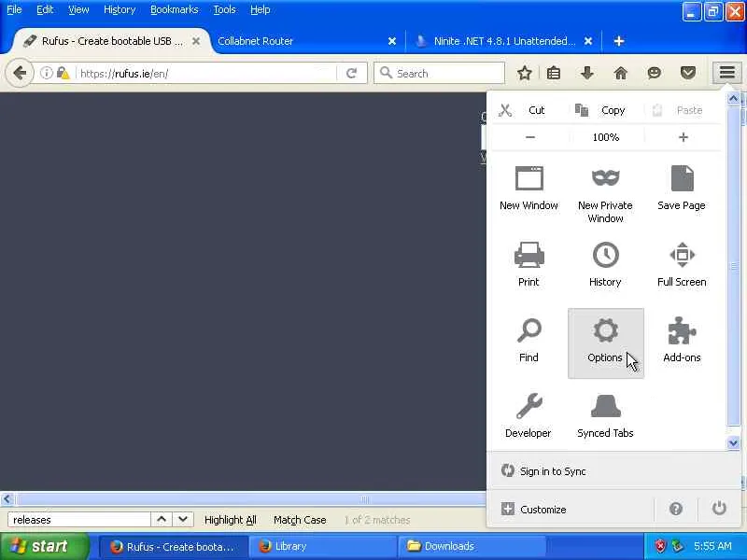Viewport: 747px width, 560px height.
Task: Open the History menu in menu bar
Action: coord(120,9)
